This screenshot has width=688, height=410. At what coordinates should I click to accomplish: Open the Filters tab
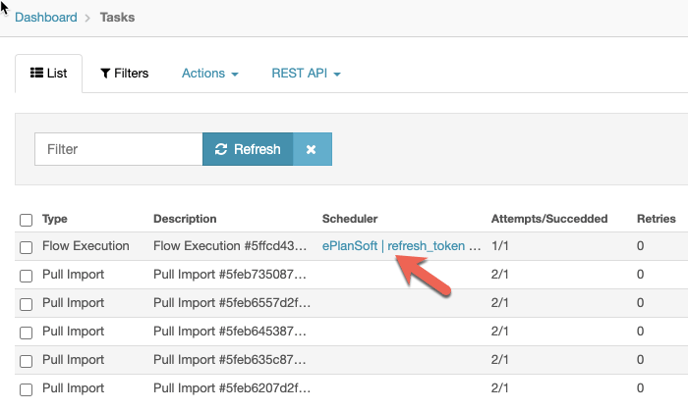[124, 73]
